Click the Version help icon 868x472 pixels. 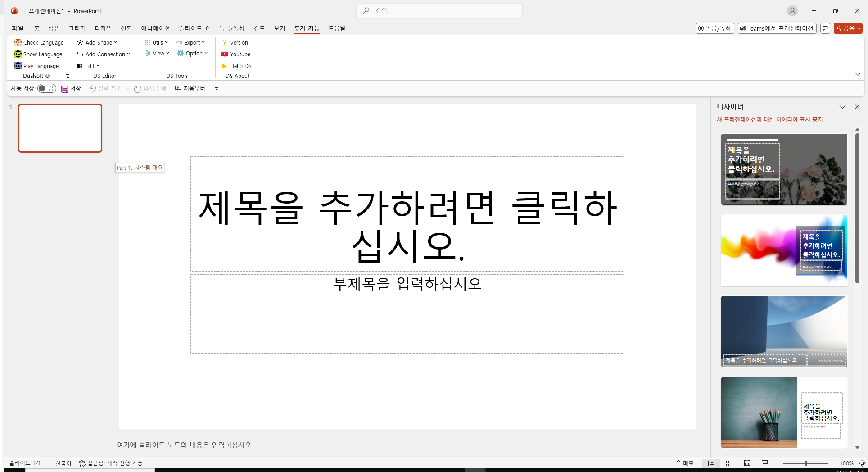point(224,42)
